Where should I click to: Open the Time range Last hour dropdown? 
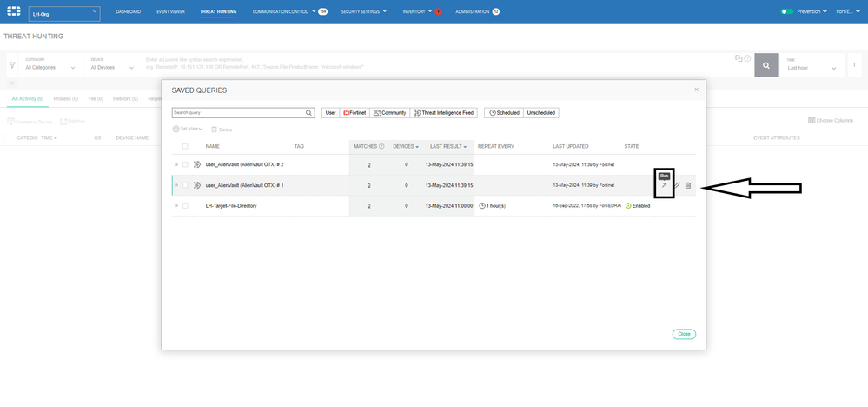coord(812,67)
